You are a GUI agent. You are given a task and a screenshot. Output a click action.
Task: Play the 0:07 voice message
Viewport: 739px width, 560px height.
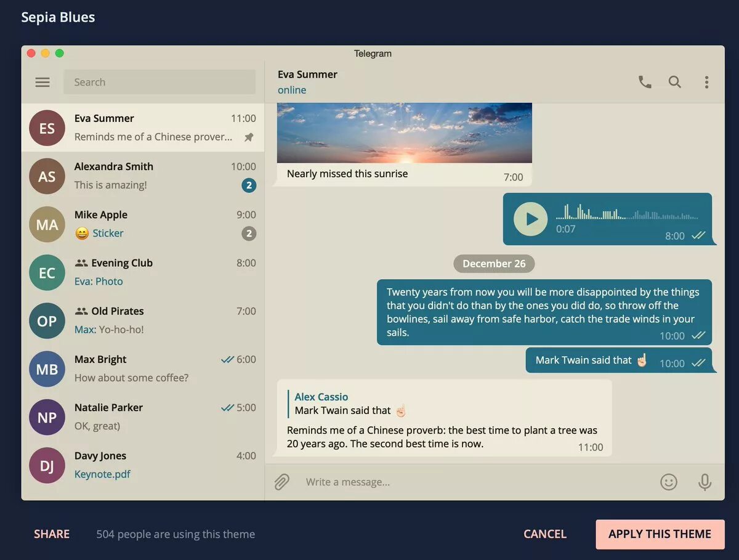pyautogui.click(x=530, y=219)
